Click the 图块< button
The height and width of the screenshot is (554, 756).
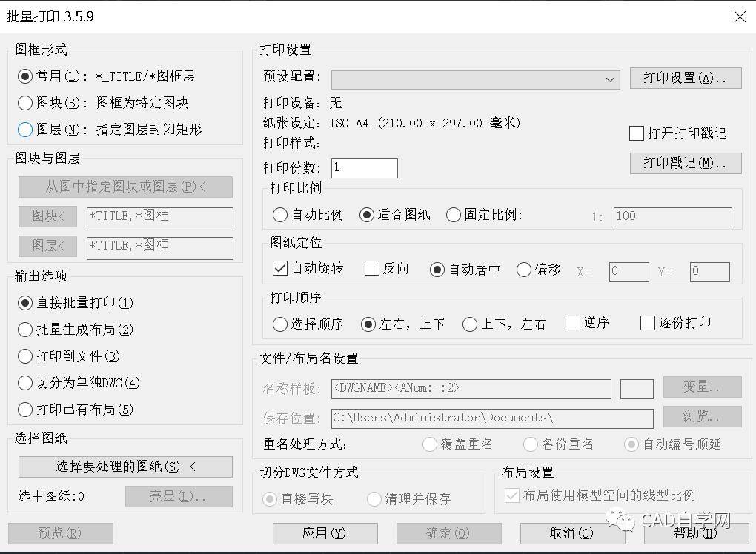(47, 216)
